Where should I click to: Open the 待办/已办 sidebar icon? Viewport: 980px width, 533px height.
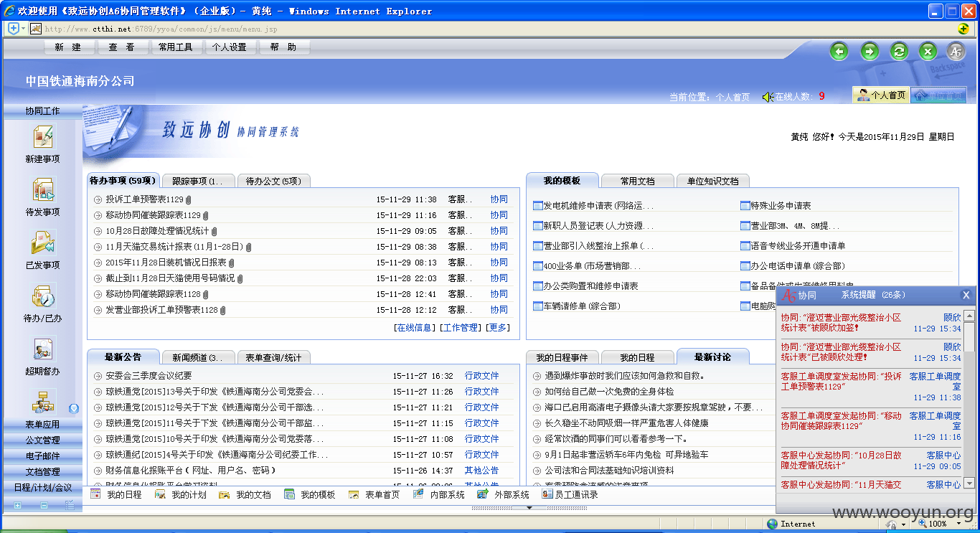click(x=42, y=296)
